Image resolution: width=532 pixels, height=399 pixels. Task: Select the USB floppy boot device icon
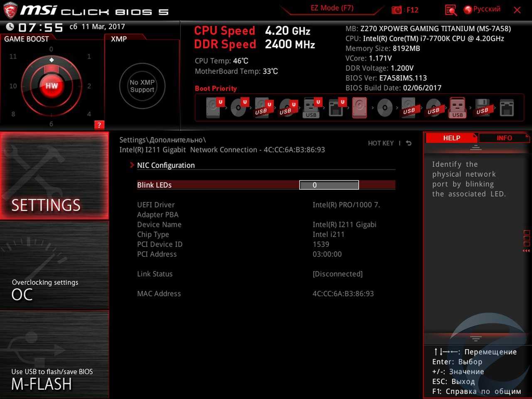482,108
